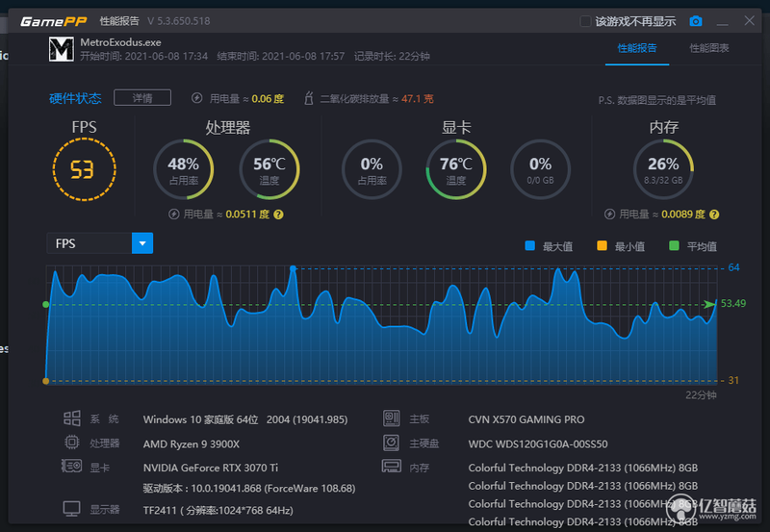Click the processor chip icon
The image size is (770, 532).
point(71,443)
